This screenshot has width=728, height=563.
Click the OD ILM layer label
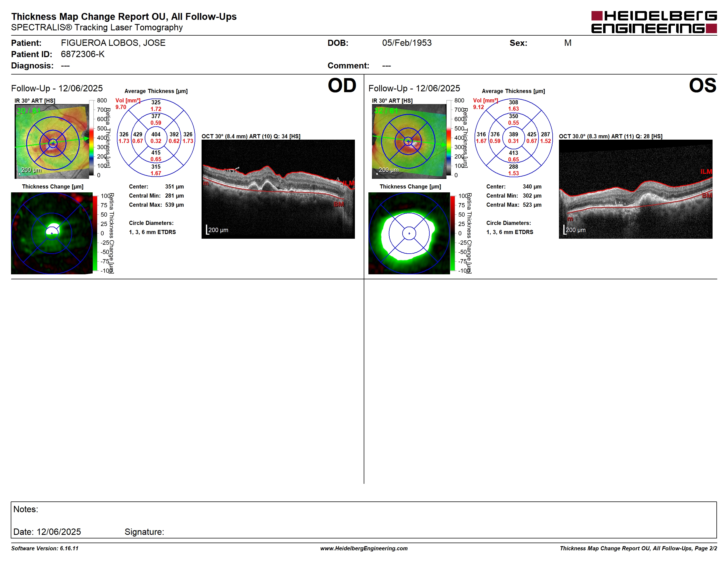[x=349, y=183]
